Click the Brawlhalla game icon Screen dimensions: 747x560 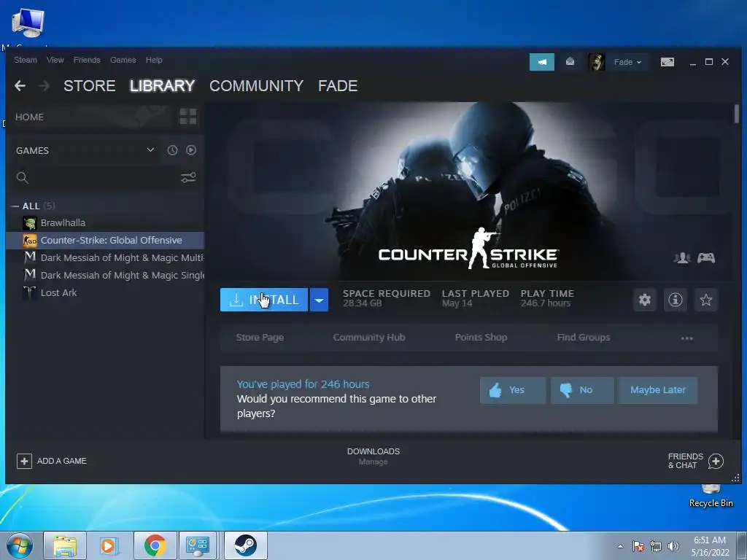29,223
